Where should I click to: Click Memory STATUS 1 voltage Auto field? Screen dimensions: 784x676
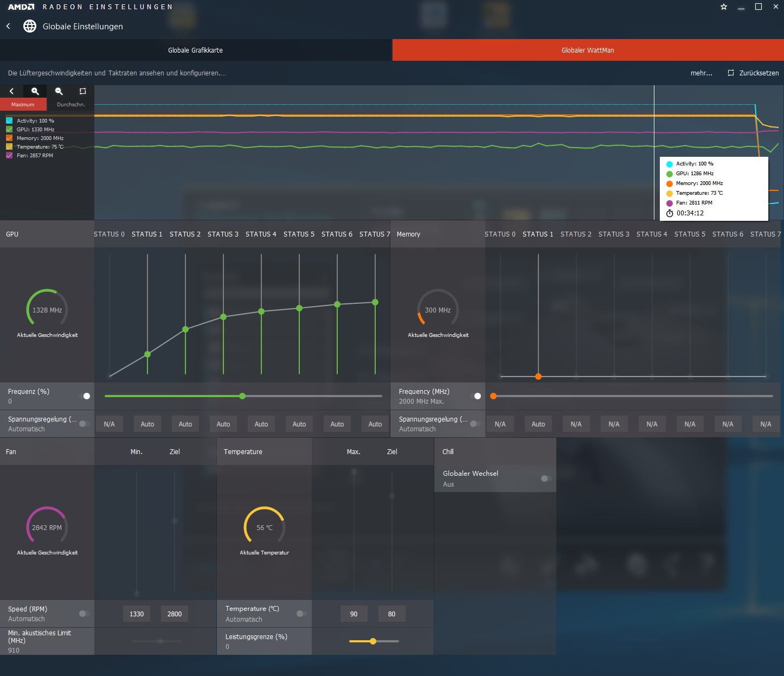(538, 424)
